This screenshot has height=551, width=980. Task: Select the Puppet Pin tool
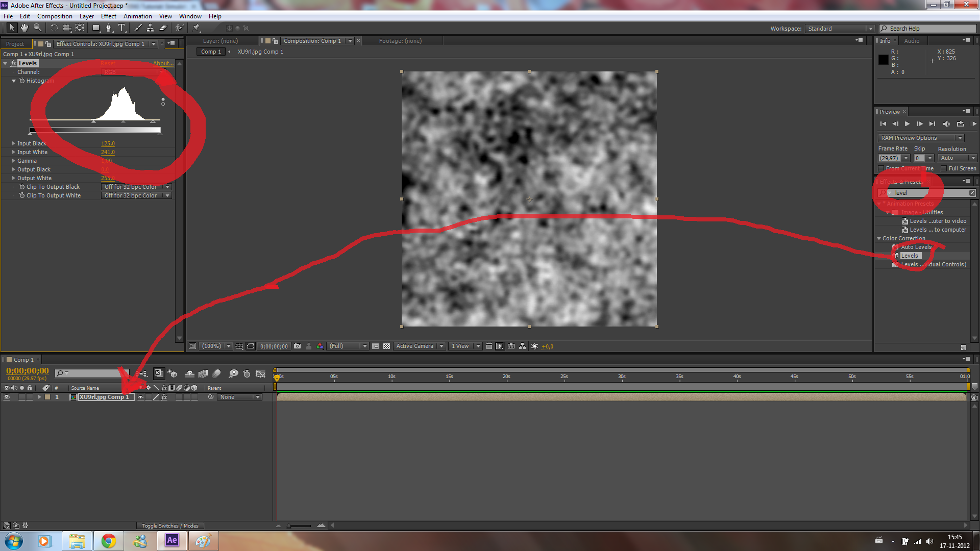tap(197, 28)
